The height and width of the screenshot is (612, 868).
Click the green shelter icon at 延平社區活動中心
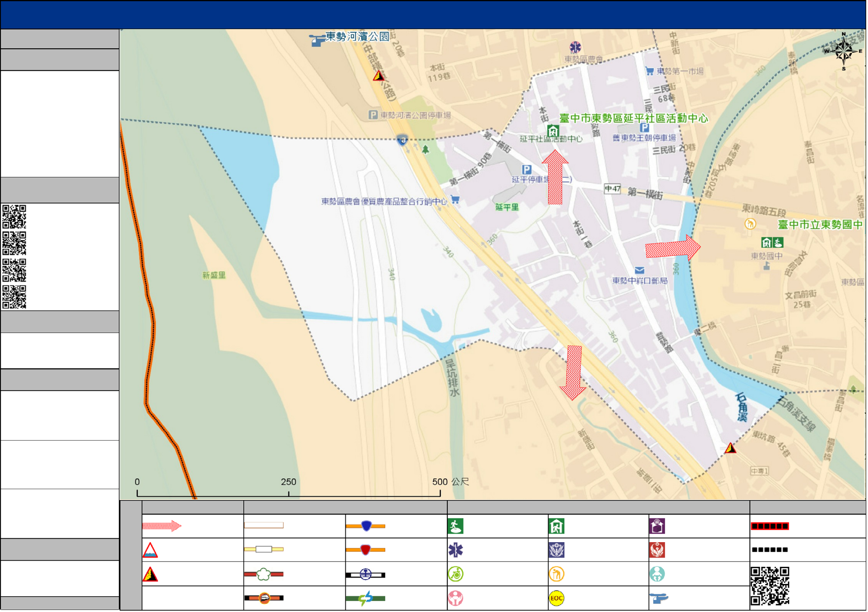(x=553, y=131)
